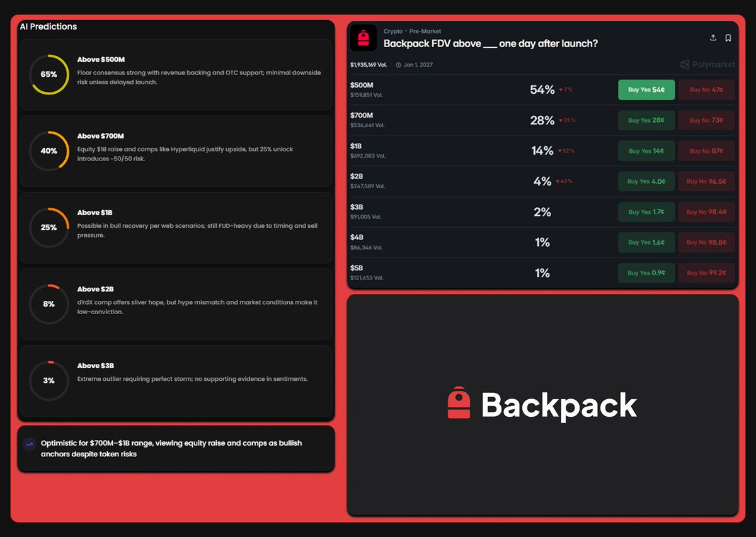Screen dimensions: 756x537
Task: Click the $1B outcome row label
Action: point(357,146)
